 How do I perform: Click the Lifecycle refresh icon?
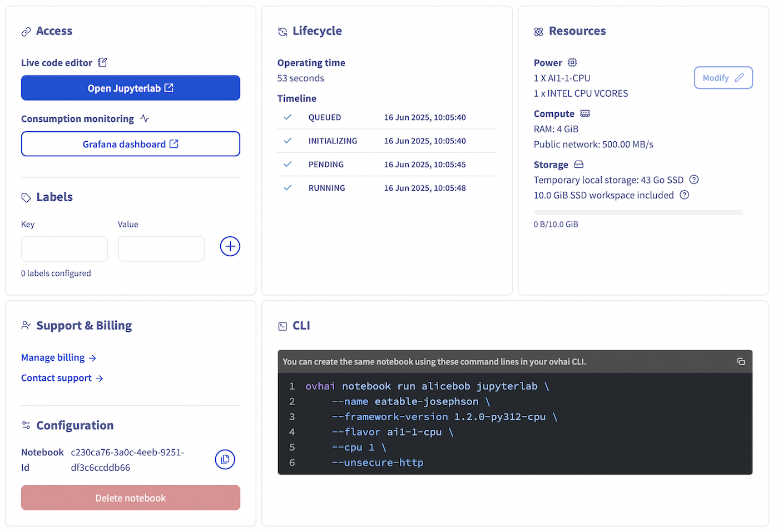[x=282, y=31]
